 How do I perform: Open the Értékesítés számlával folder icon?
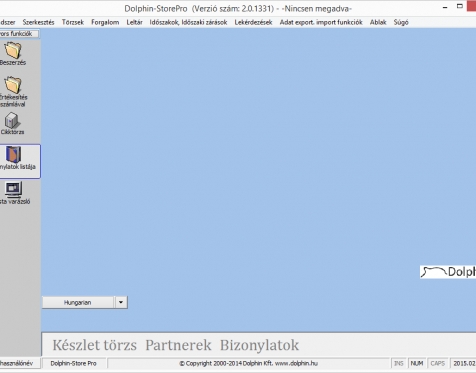pos(13,85)
